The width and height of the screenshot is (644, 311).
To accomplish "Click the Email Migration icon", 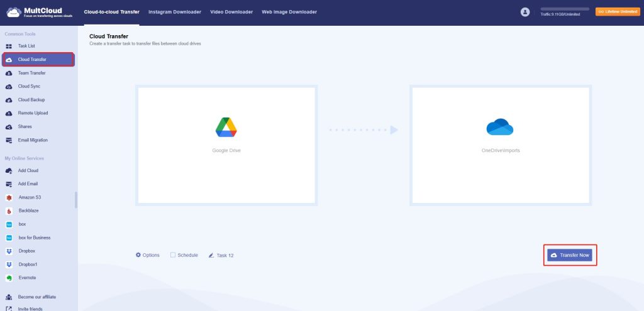I will point(9,140).
